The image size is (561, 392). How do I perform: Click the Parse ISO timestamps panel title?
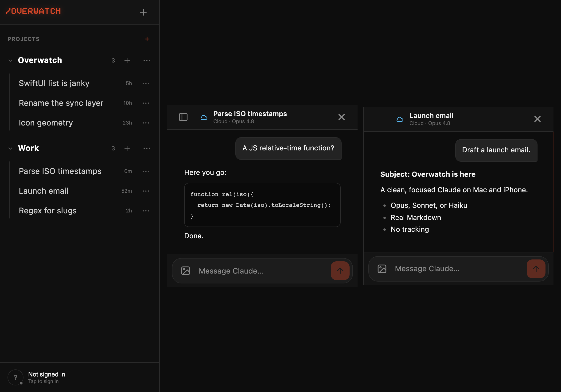pos(250,114)
